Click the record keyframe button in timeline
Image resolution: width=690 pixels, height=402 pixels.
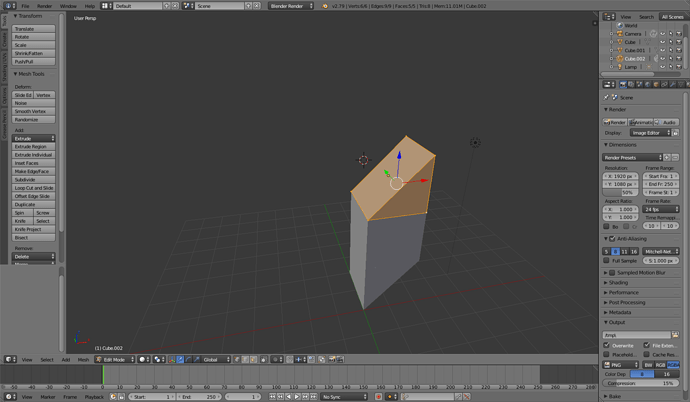(x=378, y=397)
